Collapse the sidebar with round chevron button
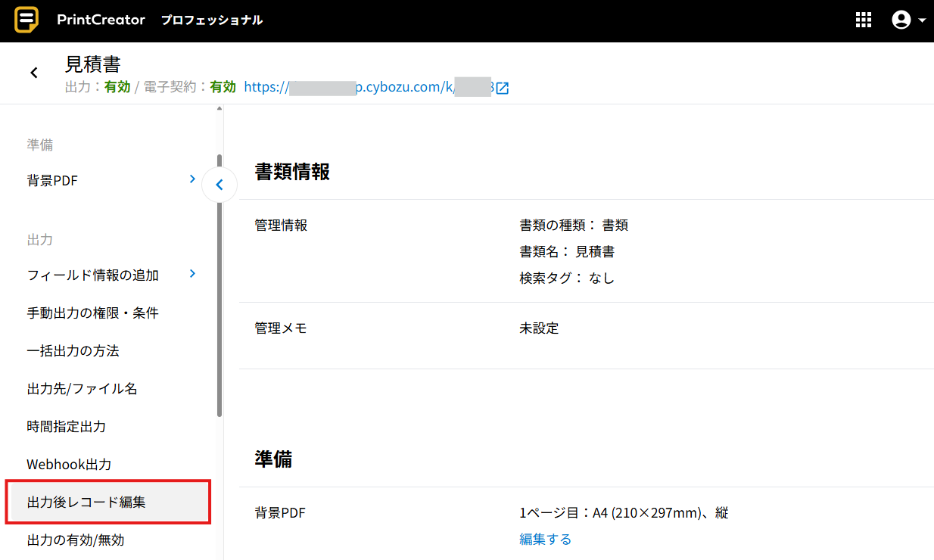Image resolution: width=934 pixels, height=560 pixels. (x=219, y=185)
